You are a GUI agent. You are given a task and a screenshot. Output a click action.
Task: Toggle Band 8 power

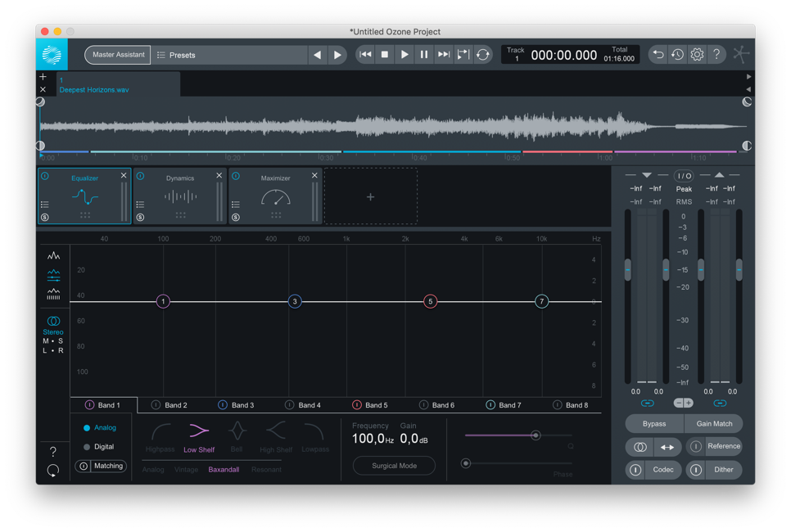coord(558,405)
